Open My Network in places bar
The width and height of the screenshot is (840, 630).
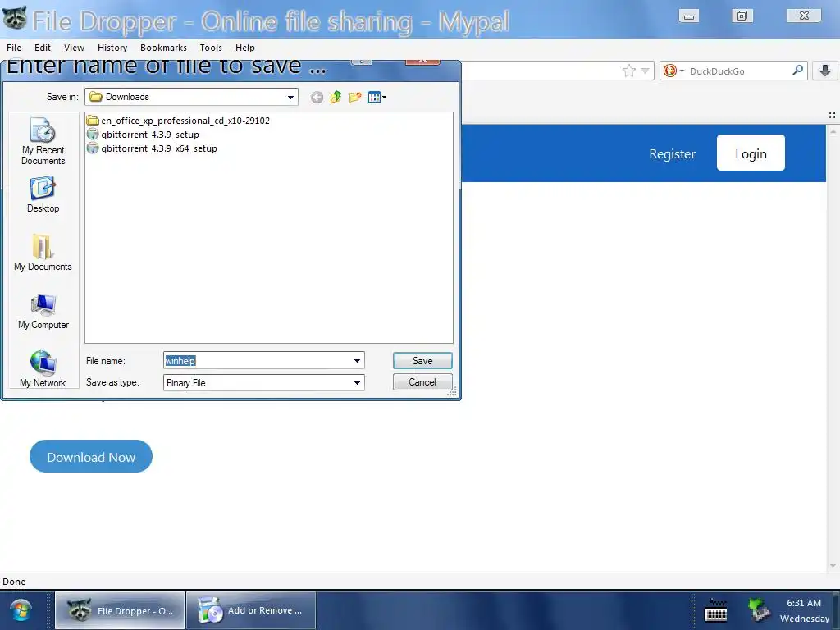[x=43, y=369]
